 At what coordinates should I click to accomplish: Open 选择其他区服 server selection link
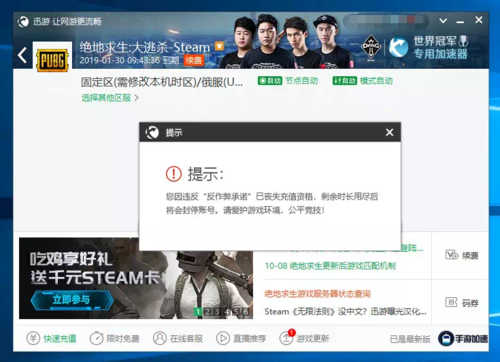[106, 98]
